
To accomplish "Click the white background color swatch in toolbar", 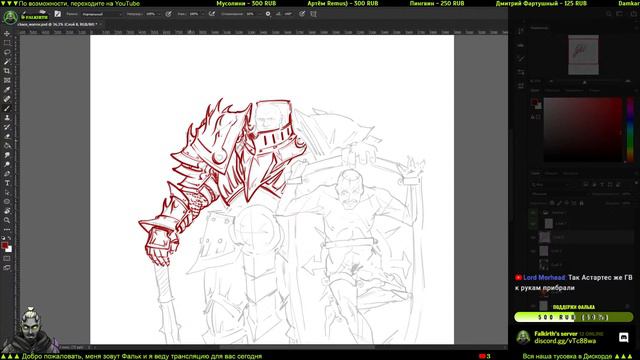I will click(9, 249).
